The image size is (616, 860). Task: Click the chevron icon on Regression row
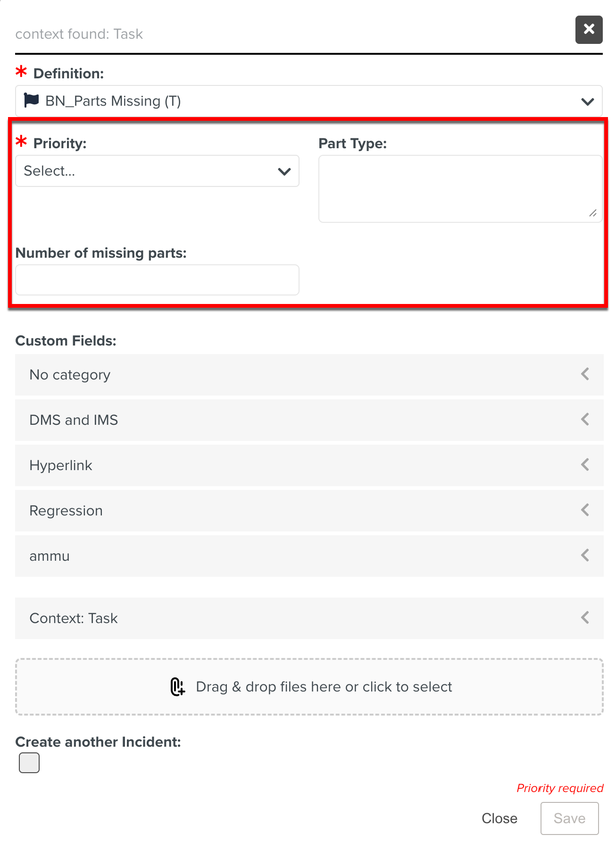click(585, 510)
